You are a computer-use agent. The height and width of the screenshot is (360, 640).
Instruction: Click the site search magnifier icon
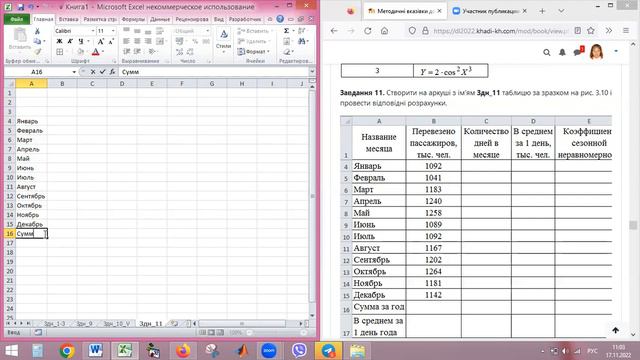[x=547, y=52]
